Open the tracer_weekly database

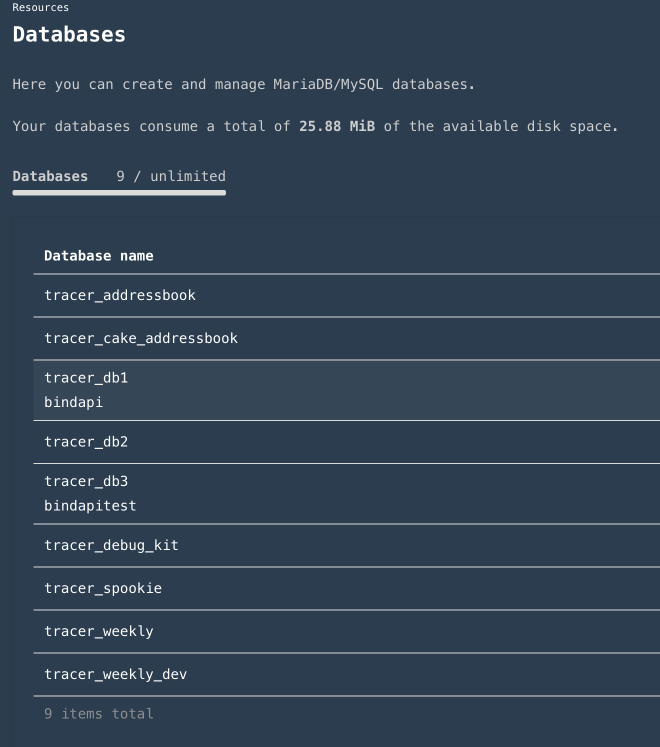click(x=99, y=631)
